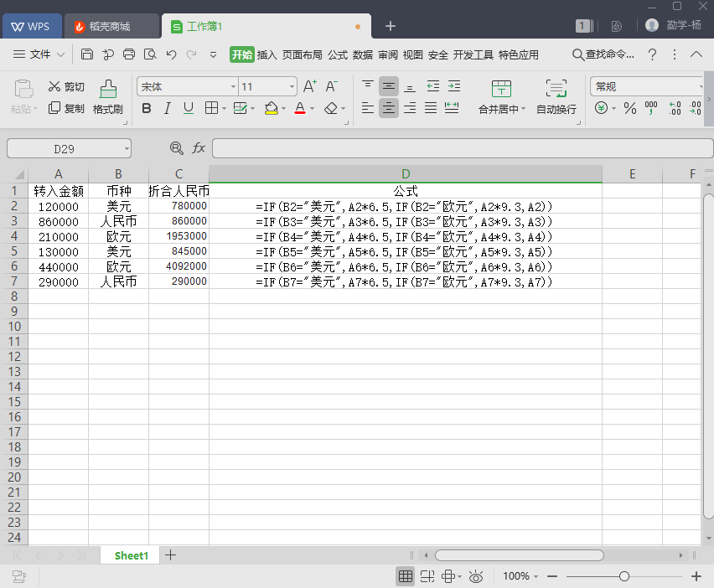Open the 文件 menu dropdown arrow
This screenshot has height=588, width=714.
60,54
